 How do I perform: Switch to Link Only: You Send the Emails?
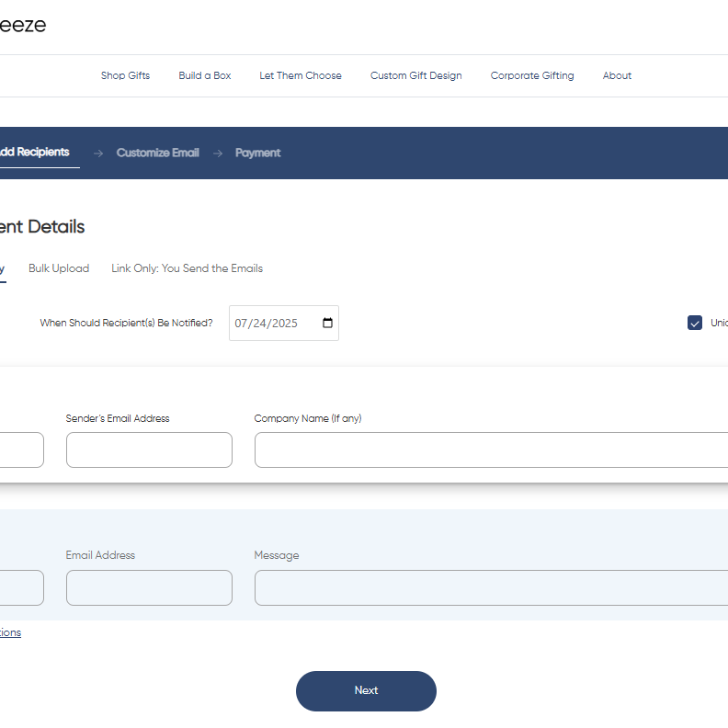point(187,268)
